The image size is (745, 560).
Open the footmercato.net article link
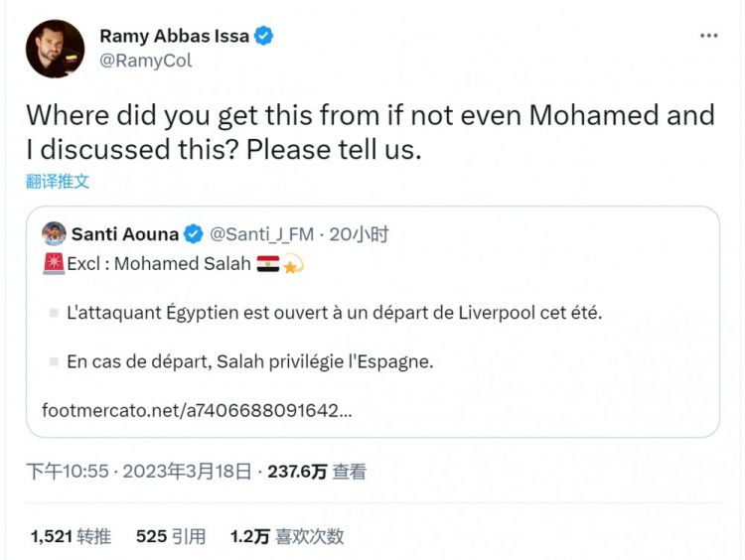click(x=196, y=409)
